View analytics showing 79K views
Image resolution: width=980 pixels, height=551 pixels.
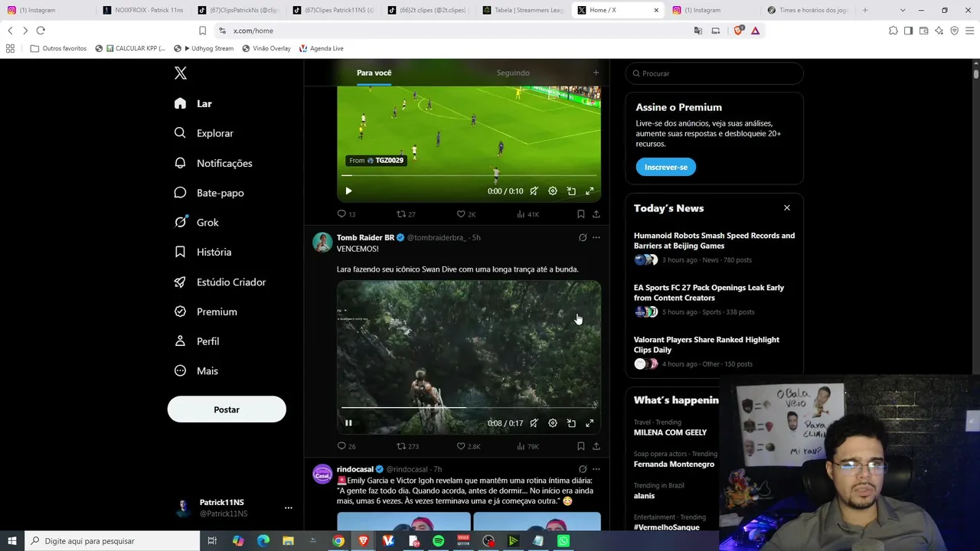click(528, 446)
